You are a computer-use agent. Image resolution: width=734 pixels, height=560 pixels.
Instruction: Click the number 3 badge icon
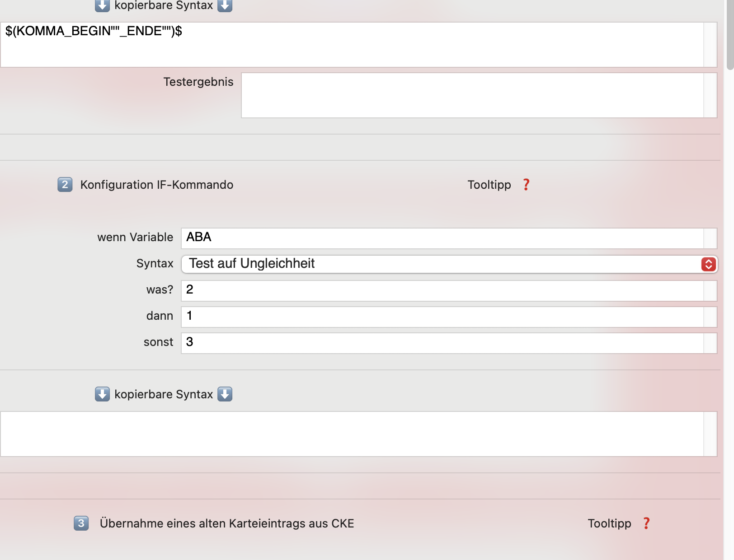coord(81,523)
